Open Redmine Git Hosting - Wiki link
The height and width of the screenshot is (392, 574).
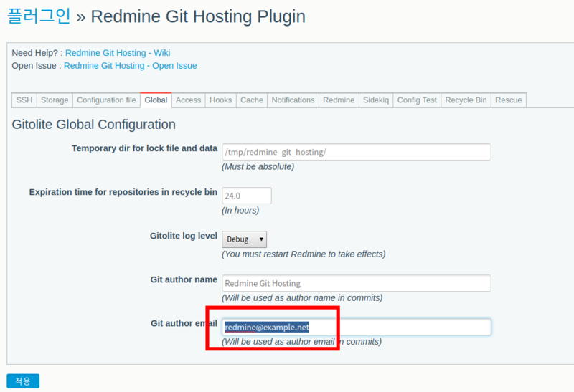tap(118, 53)
